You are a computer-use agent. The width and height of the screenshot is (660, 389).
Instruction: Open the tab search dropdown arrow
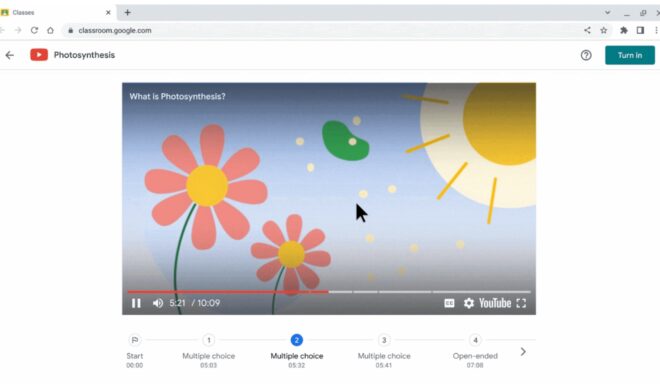[607, 13]
